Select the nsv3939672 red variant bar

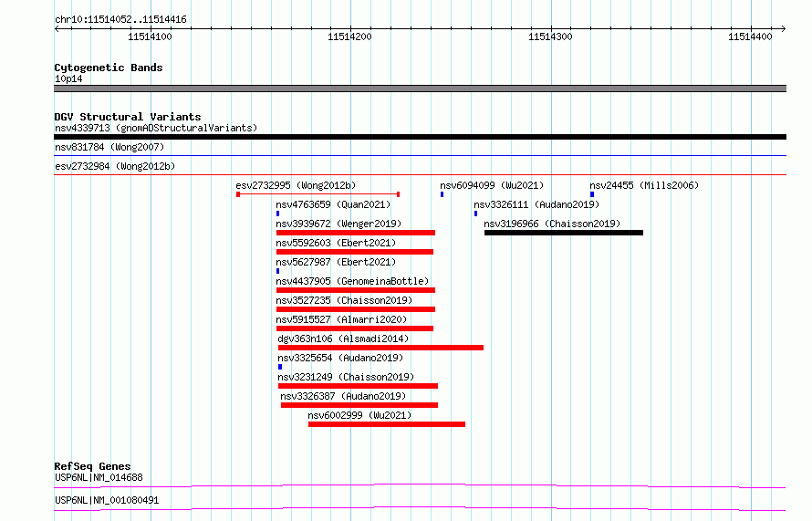click(x=356, y=233)
